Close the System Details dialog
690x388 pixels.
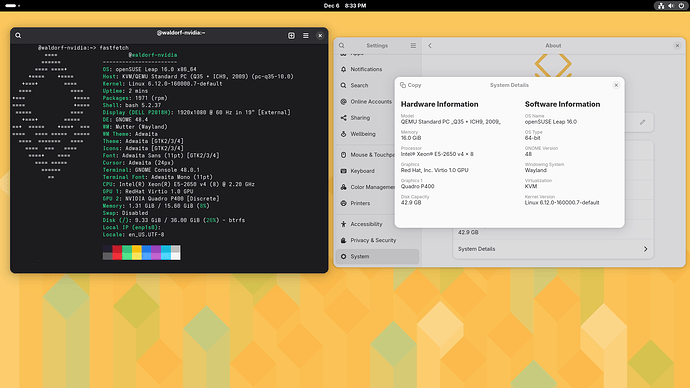click(x=616, y=85)
